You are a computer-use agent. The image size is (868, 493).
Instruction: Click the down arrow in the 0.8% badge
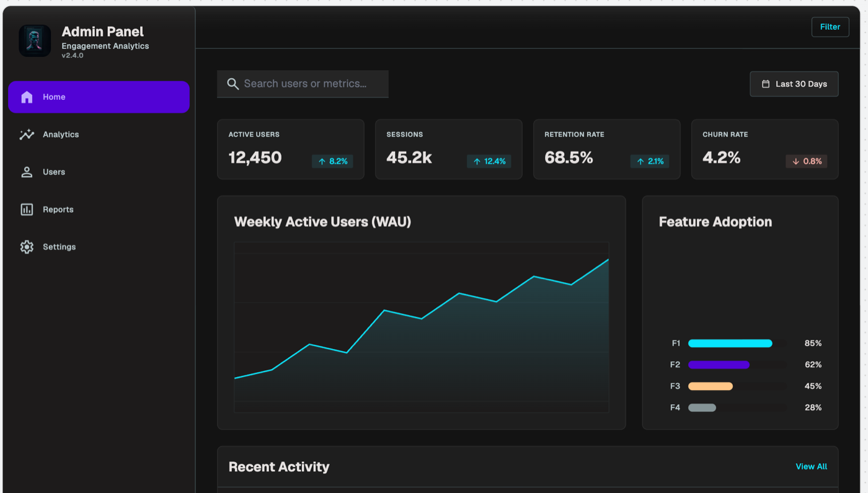[x=796, y=161]
